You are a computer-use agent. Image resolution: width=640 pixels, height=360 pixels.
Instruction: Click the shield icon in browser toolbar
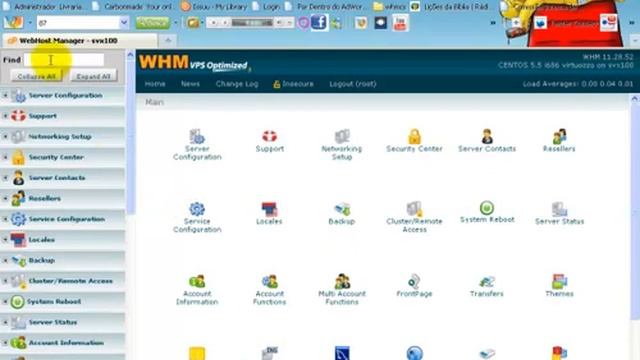361,23
